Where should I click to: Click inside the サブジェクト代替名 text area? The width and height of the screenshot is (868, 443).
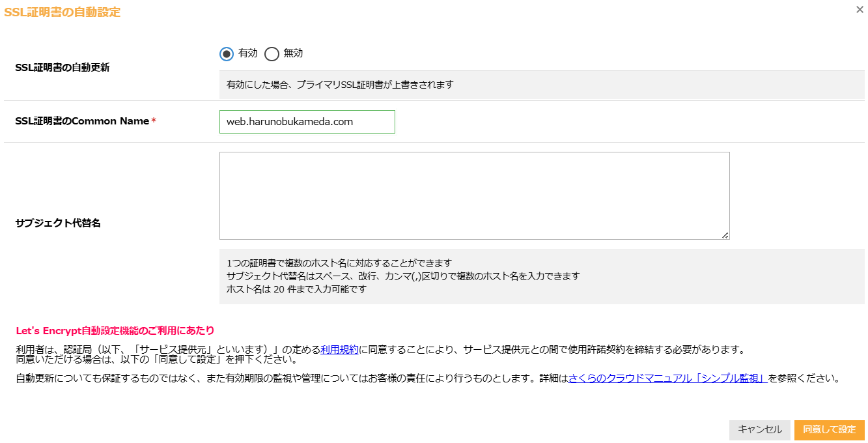click(x=474, y=195)
